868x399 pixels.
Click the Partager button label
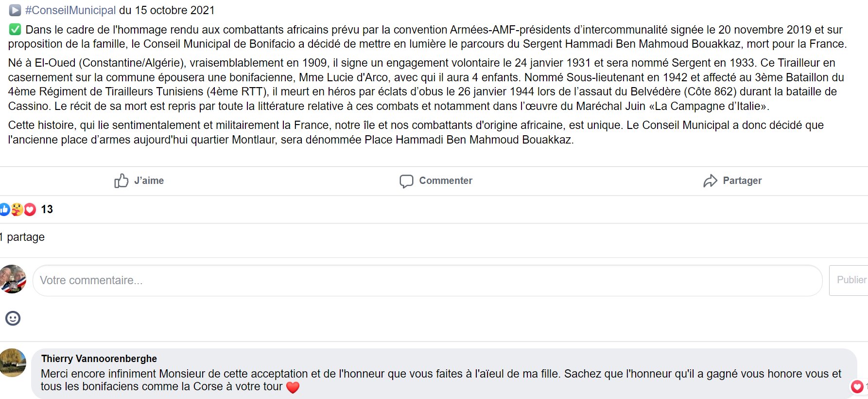coord(742,181)
